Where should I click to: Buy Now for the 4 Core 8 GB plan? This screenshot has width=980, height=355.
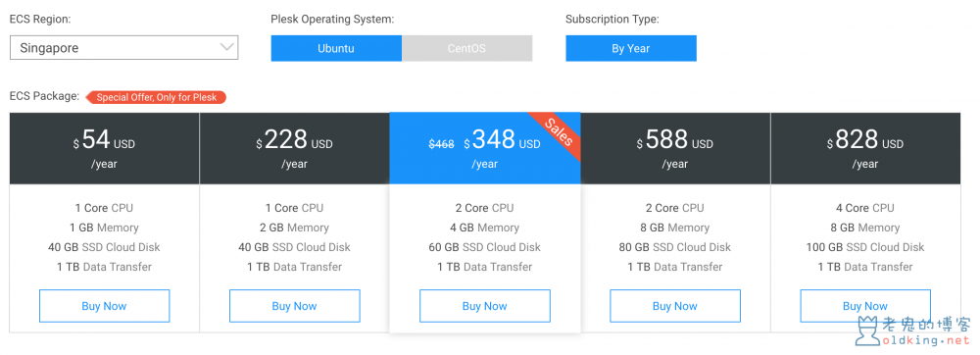[865, 306]
